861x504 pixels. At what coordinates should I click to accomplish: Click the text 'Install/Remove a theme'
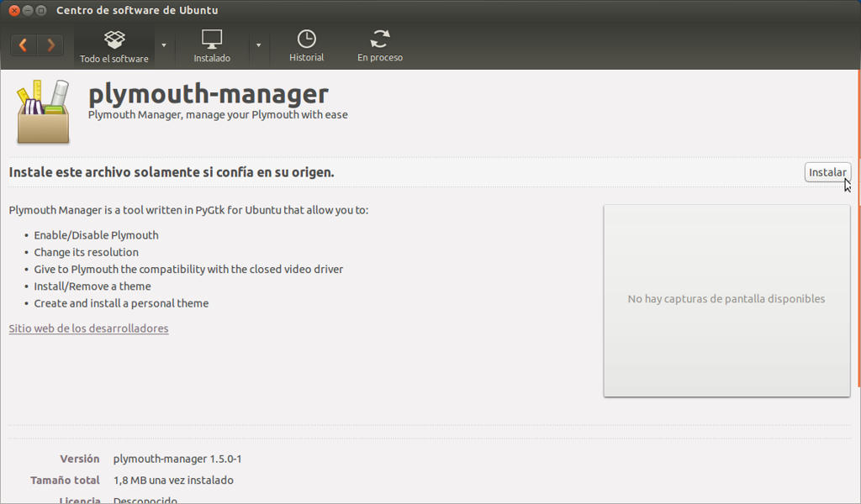tap(92, 286)
